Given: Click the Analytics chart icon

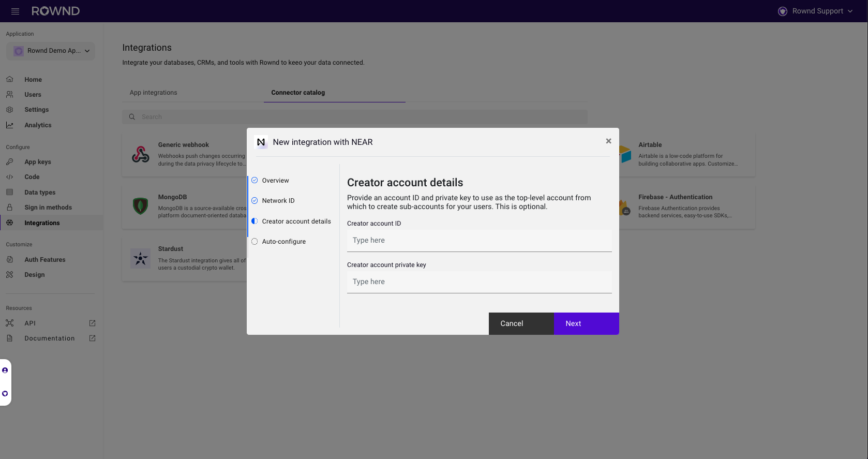Looking at the screenshot, I should click(x=10, y=125).
